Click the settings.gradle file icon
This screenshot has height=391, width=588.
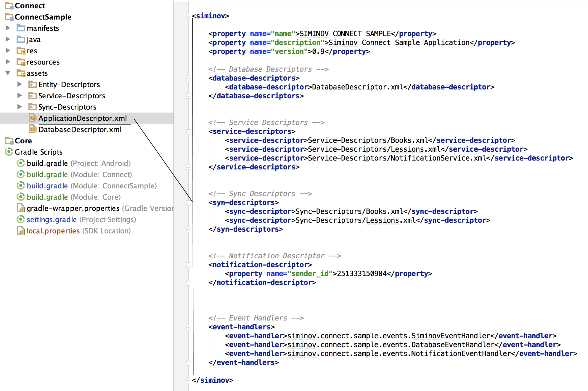[21, 219]
